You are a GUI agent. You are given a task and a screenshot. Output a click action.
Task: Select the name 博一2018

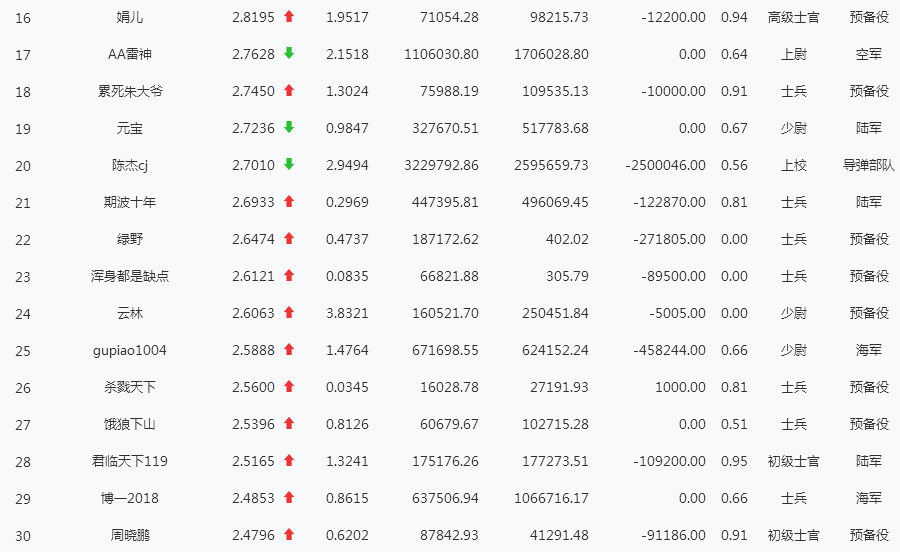click(x=130, y=498)
